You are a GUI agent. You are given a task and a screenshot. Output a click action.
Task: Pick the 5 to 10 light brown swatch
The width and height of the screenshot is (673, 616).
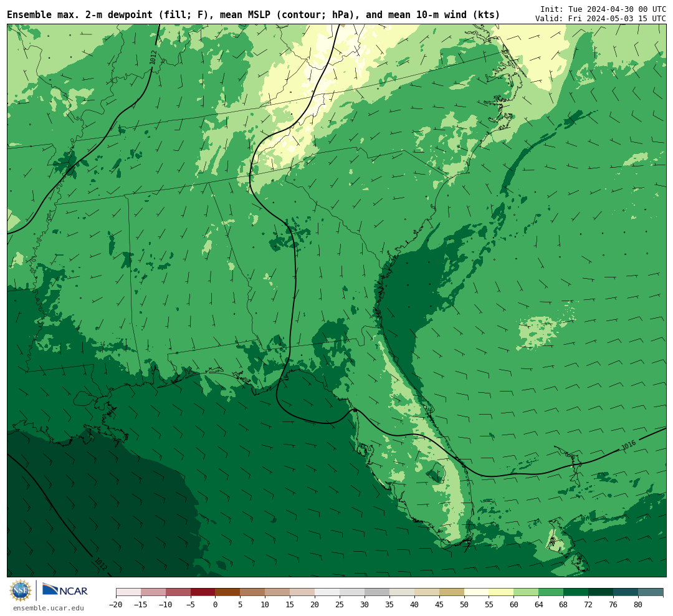pyautogui.click(x=253, y=592)
